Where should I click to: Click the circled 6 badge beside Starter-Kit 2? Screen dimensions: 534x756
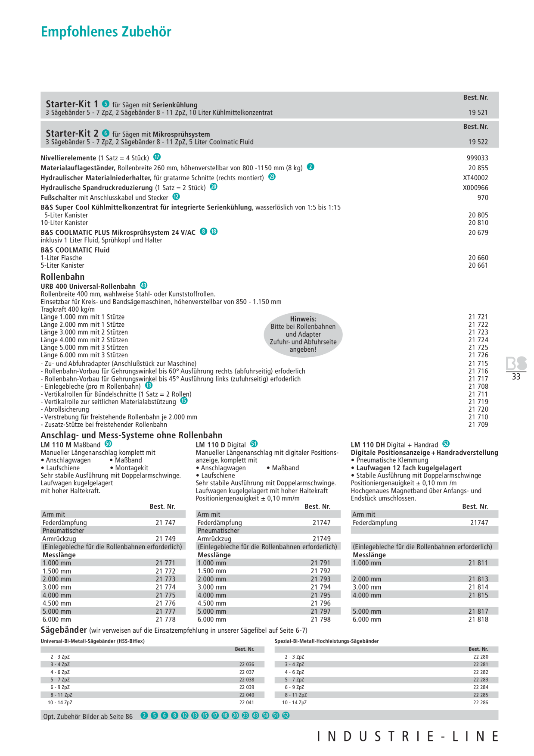pyautogui.click(x=106, y=133)
